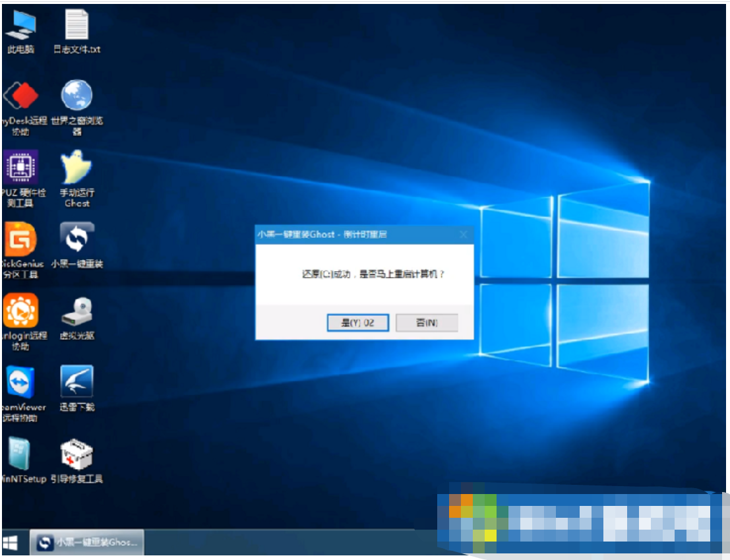The image size is (730, 560).
Task: Click the dialog title 小黑一键重装Ghost - 倒计时重启
Action: point(322,234)
